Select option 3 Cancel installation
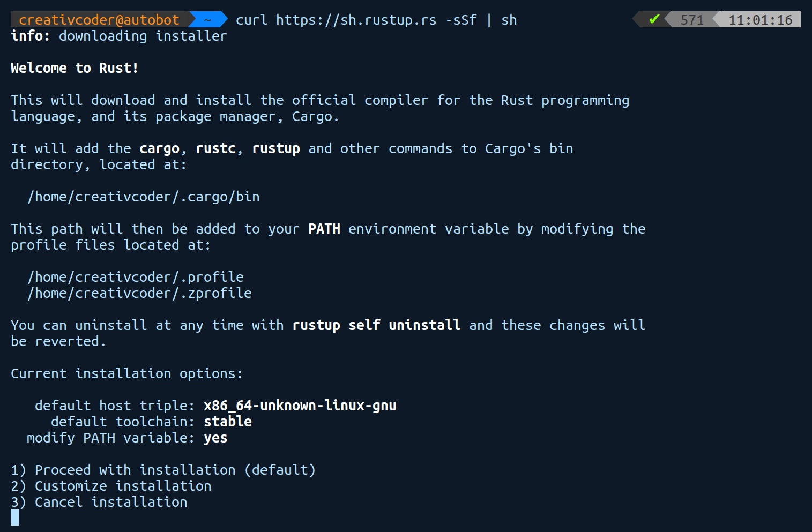This screenshot has width=812, height=532. (99, 502)
